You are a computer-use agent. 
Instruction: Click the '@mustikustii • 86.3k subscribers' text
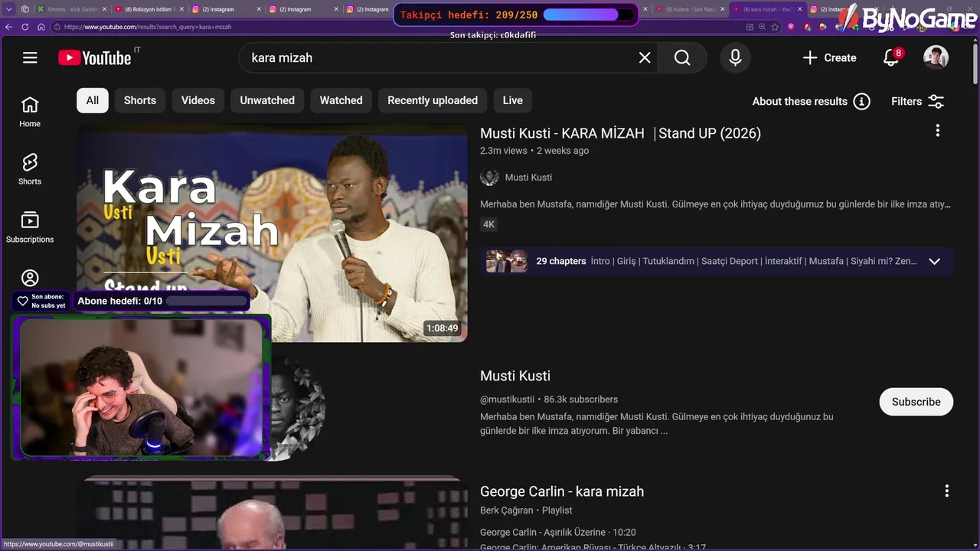tap(549, 399)
